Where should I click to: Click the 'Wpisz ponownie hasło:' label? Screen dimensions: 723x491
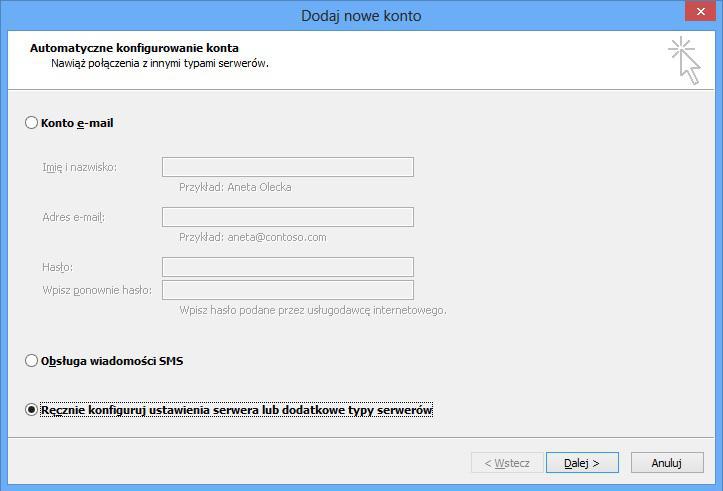[x=97, y=290]
